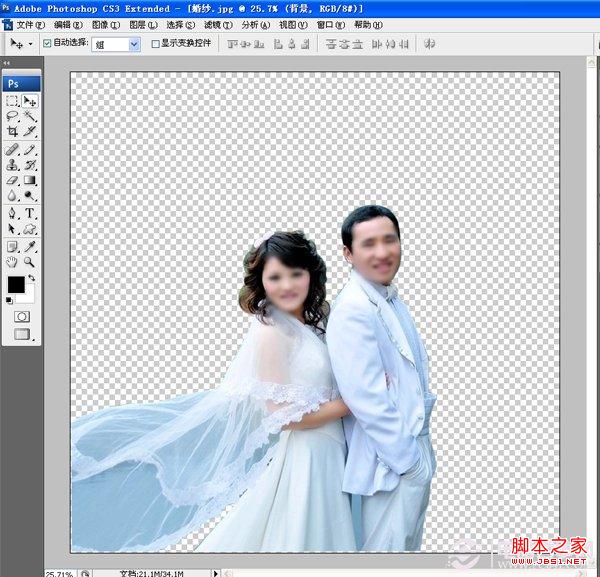The width and height of the screenshot is (600, 577).
Task: Expand the tools panel double-arrow
Action: click(5, 63)
